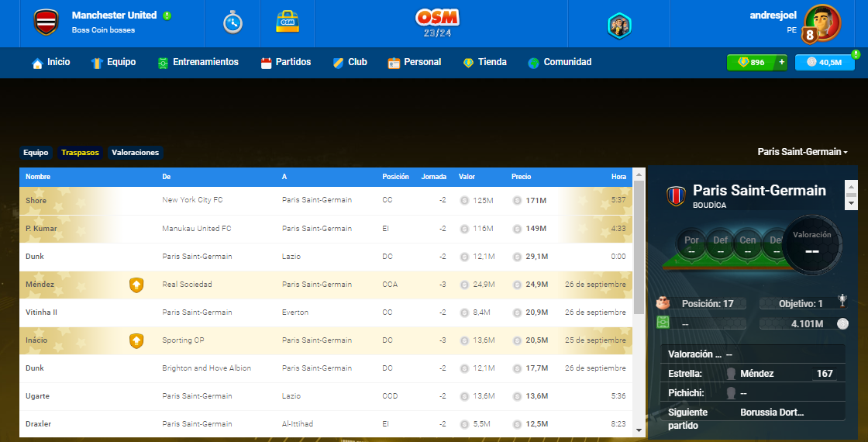The width and height of the screenshot is (868, 442).
Task: Click the gem icon next to Tienda
Action: pyautogui.click(x=468, y=63)
